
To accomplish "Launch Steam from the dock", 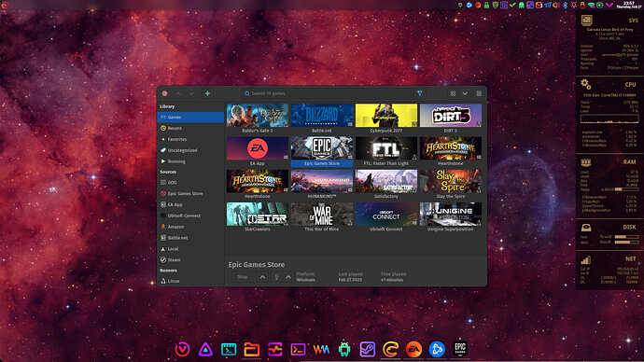I will [367, 349].
